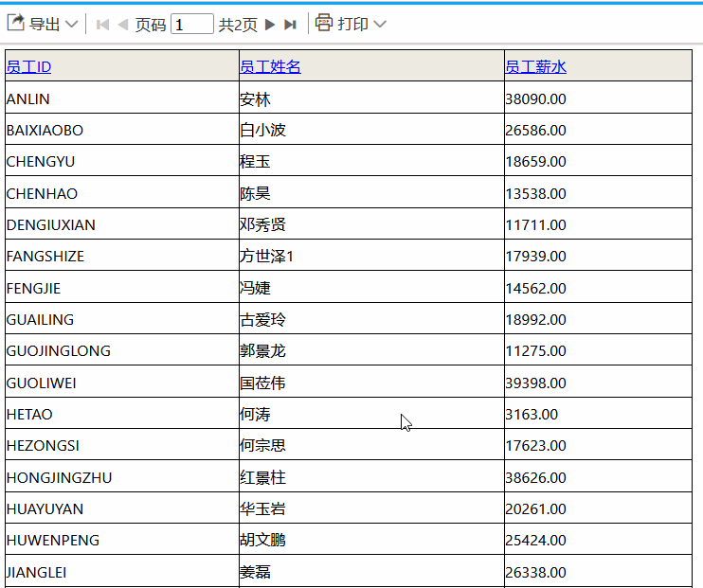Click name cell 白小波

(371, 129)
